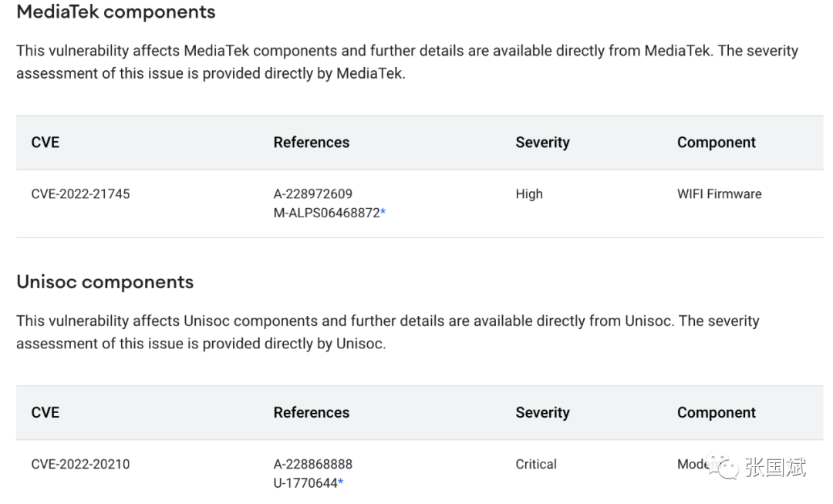The height and width of the screenshot is (504, 833).
Task: Click the References header in MediaTek table
Action: (311, 143)
